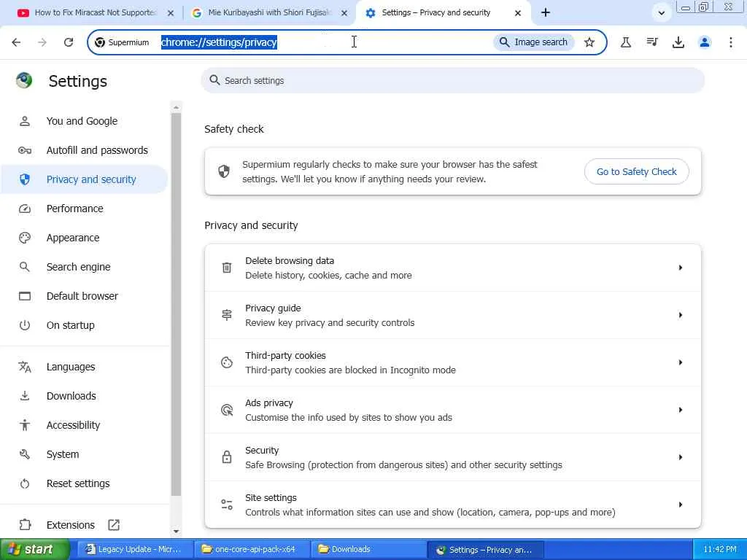Open a new tab with plus button
The image size is (747, 560).
tap(546, 13)
